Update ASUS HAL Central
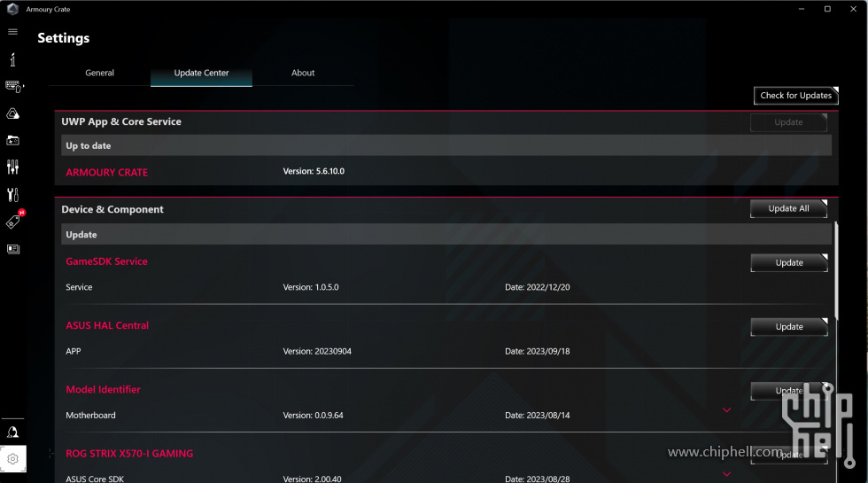Viewport: 868px width, 483px height. click(789, 327)
